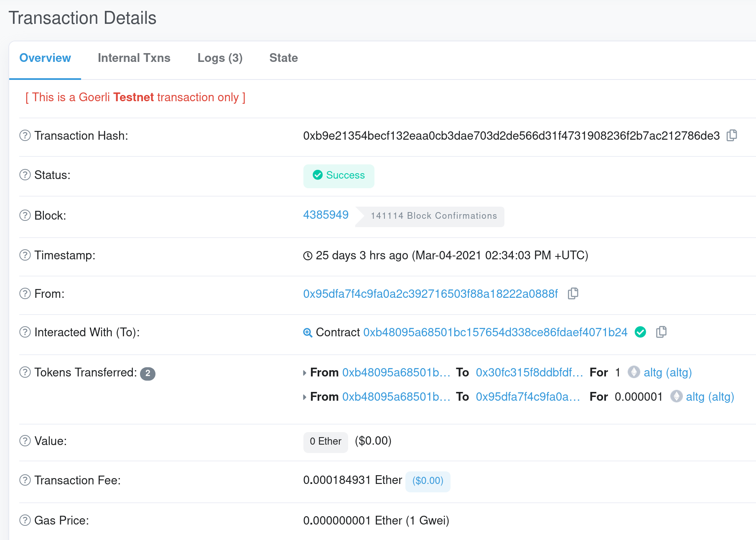756x540 pixels.
Task: Click the clock icon beside timestamp
Action: (x=308, y=256)
